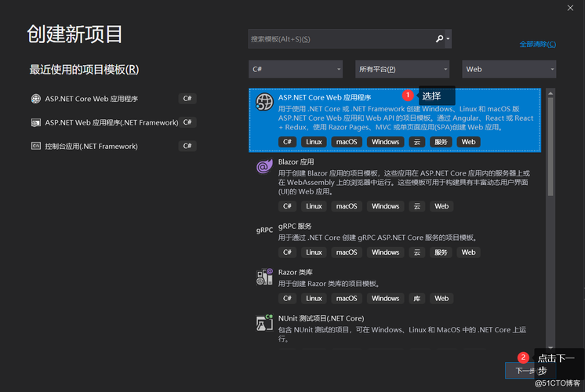The width and height of the screenshot is (585, 392).
Task: Select recent ASP.NET Core Web 应用程序 icon
Action: tap(36, 99)
